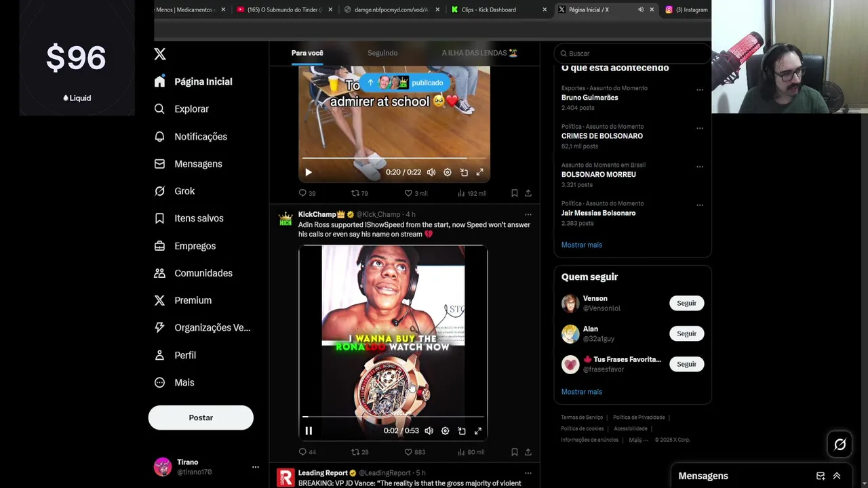
Task: Open KickChamp post options dots
Action: (528, 214)
